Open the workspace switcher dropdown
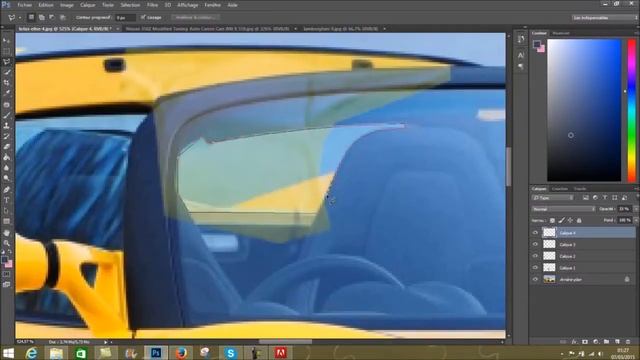640x360 pixels. [605, 18]
